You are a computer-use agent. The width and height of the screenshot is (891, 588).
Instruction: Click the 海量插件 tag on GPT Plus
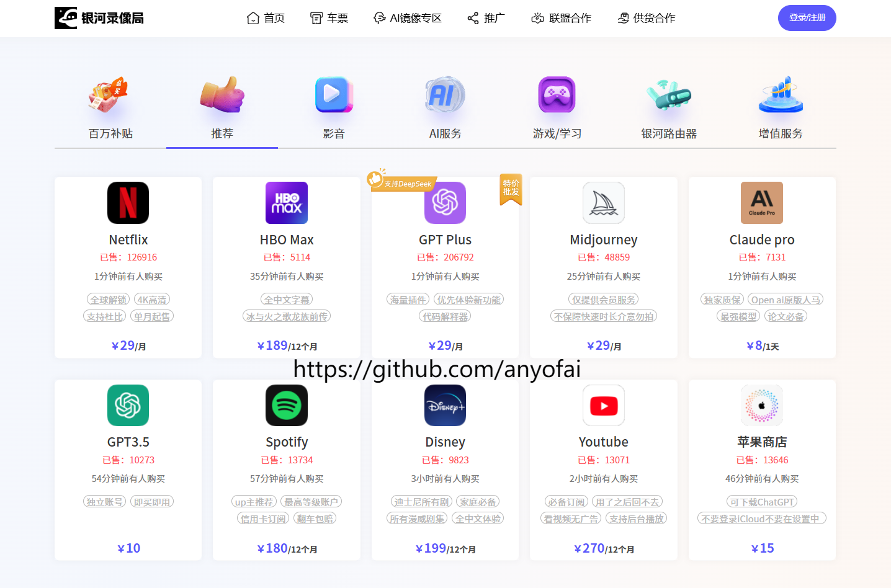click(408, 300)
